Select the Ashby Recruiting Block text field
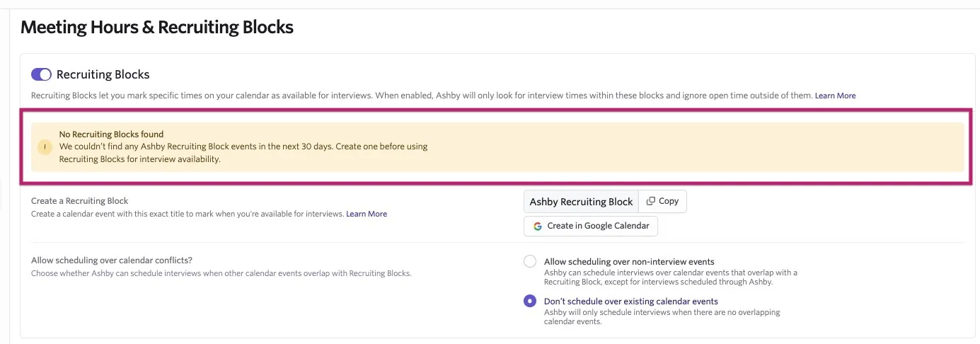Screen dimensions: 980x344 click(581, 202)
